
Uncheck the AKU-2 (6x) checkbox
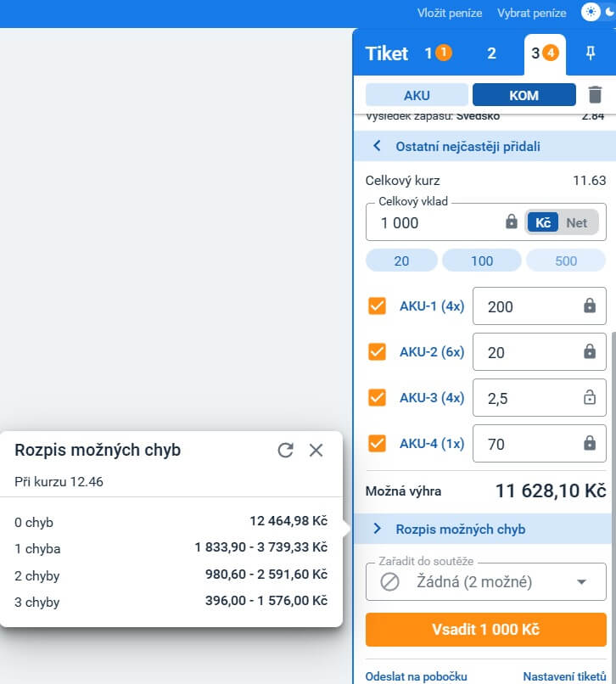coord(377,351)
